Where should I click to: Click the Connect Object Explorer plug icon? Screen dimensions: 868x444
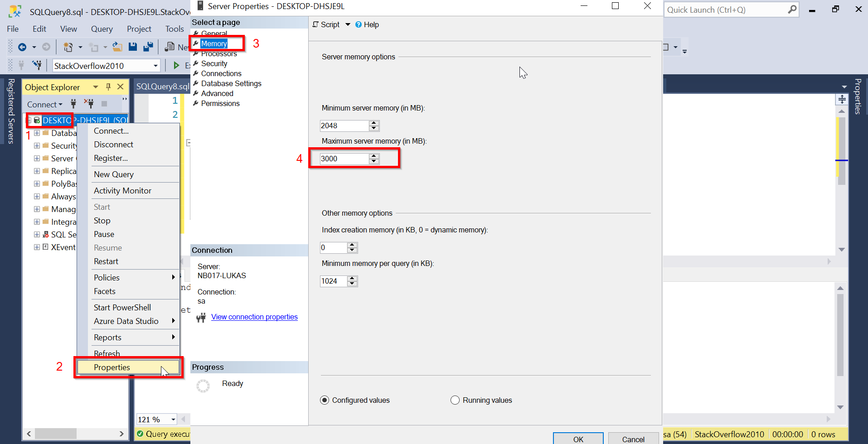[73, 104]
